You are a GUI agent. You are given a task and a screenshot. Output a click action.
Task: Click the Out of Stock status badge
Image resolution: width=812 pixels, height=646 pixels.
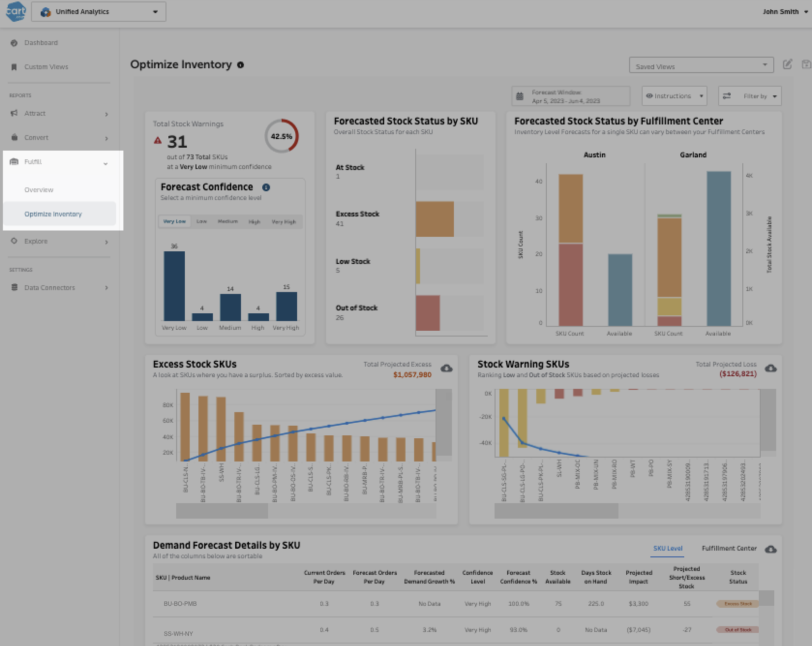click(x=737, y=630)
